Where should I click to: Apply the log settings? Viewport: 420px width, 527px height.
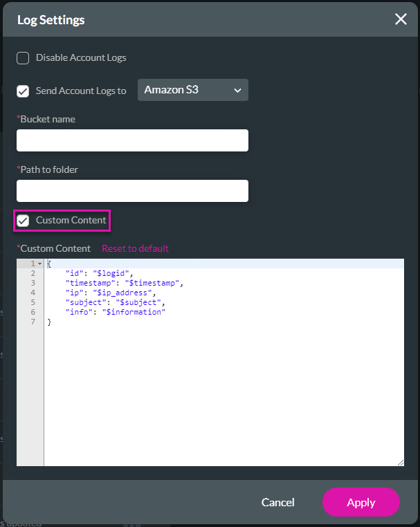tap(360, 502)
